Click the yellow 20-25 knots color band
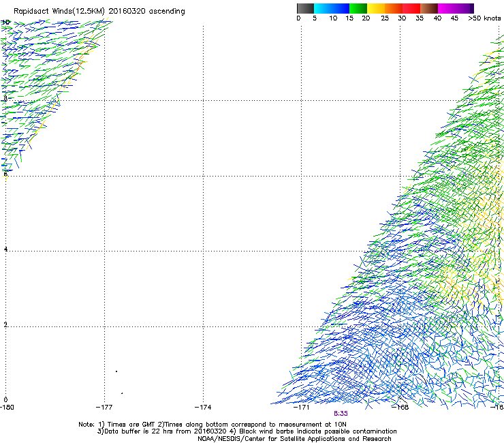The height and width of the screenshot is (443, 504). [376, 8]
